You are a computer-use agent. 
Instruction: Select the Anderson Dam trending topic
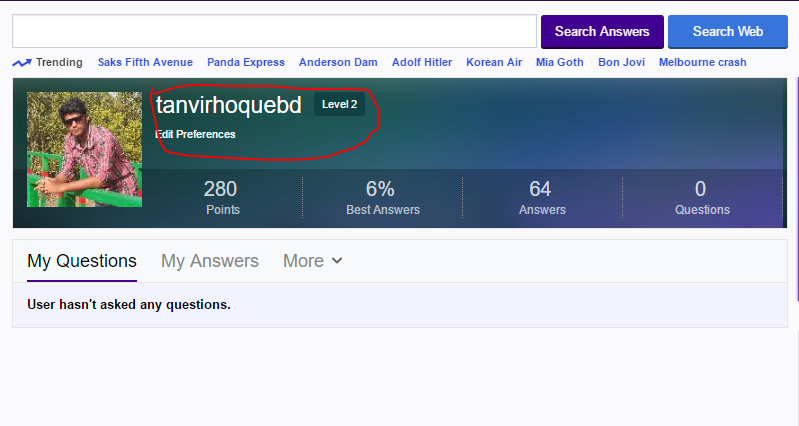coord(338,62)
